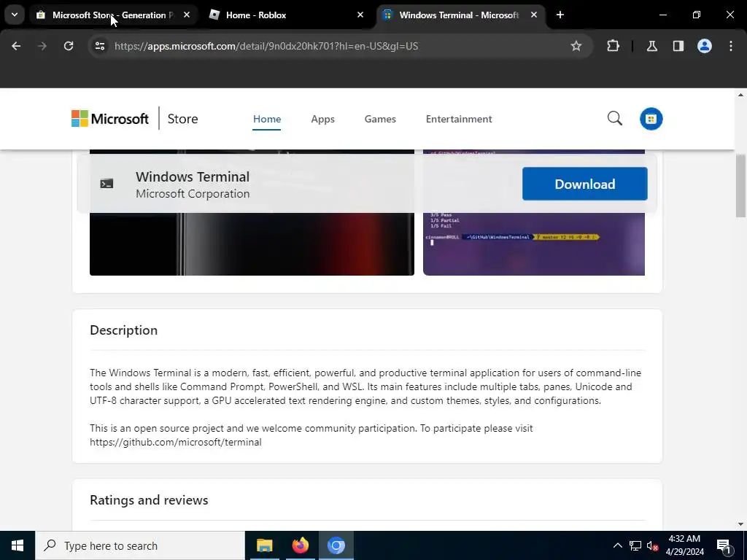Open the left dark screenshot thumbnail
Screen dimensions: 747x560
pos(252,244)
